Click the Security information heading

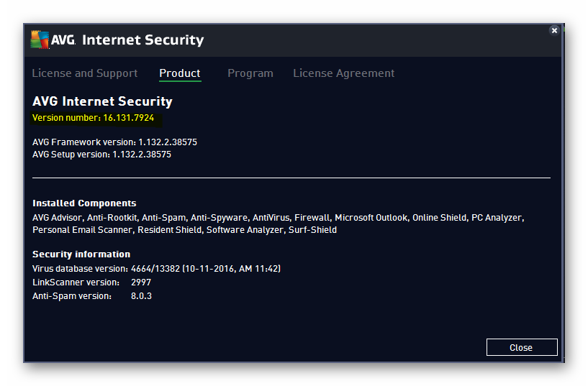click(x=81, y=254)
